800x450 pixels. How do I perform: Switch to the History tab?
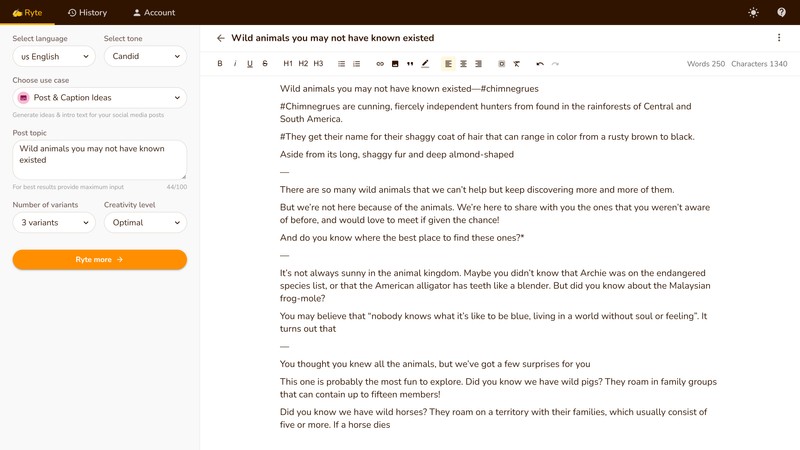[x=87, y=13]
